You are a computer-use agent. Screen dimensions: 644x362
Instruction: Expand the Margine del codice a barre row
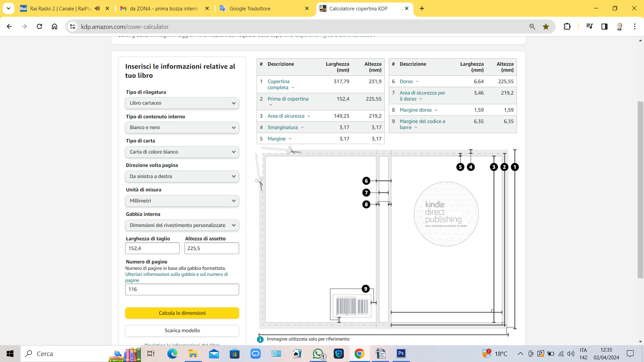[x=422, y=124]
